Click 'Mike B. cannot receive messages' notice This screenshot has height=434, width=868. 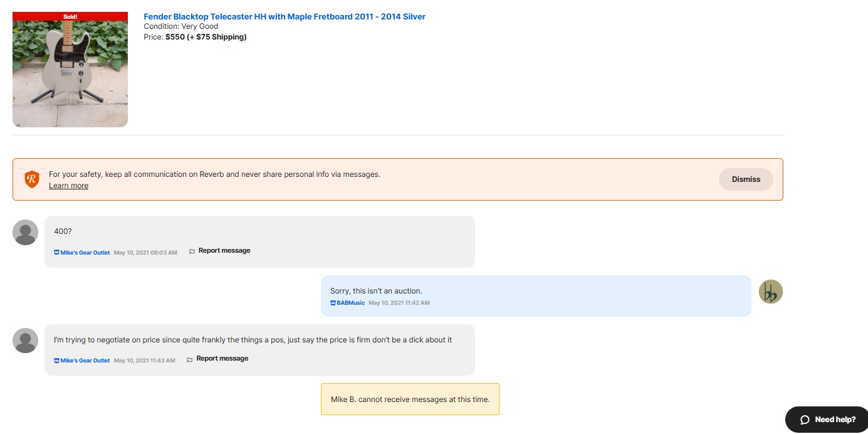click(x=410, y=399)
